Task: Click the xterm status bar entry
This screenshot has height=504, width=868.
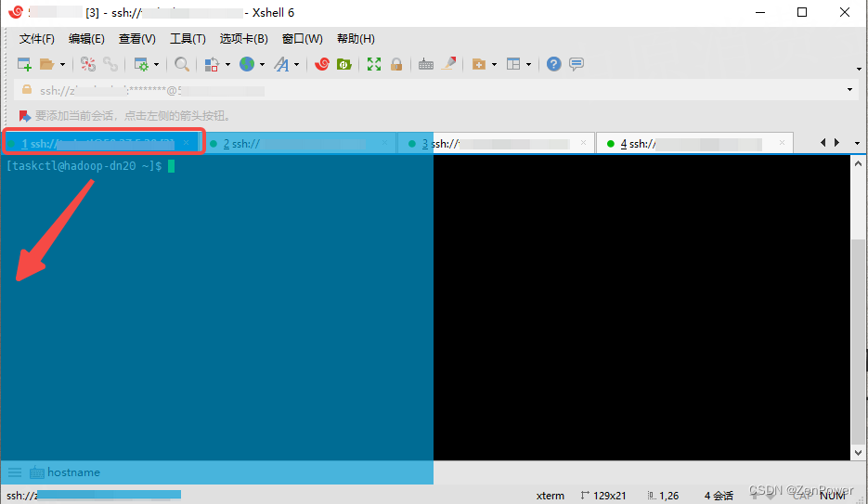Action: pos(551,496)
